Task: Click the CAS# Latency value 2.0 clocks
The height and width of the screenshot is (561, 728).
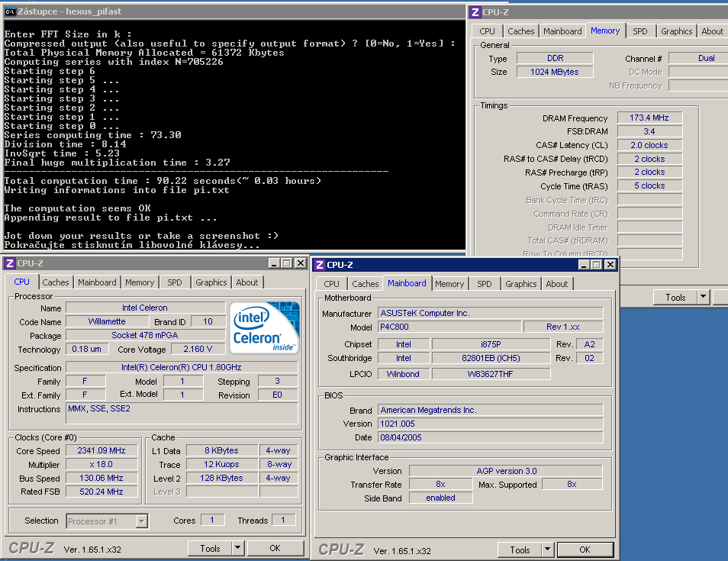Action: 649,145
